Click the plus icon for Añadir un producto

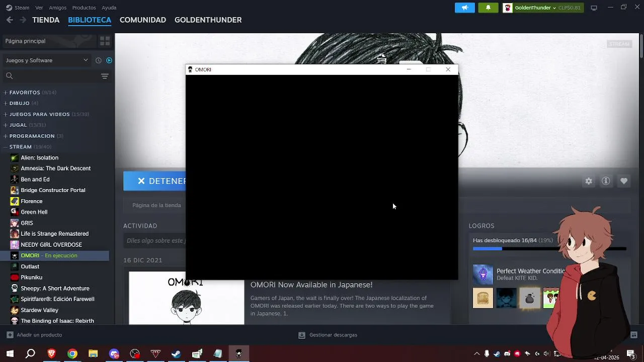(x=10, y=335)
